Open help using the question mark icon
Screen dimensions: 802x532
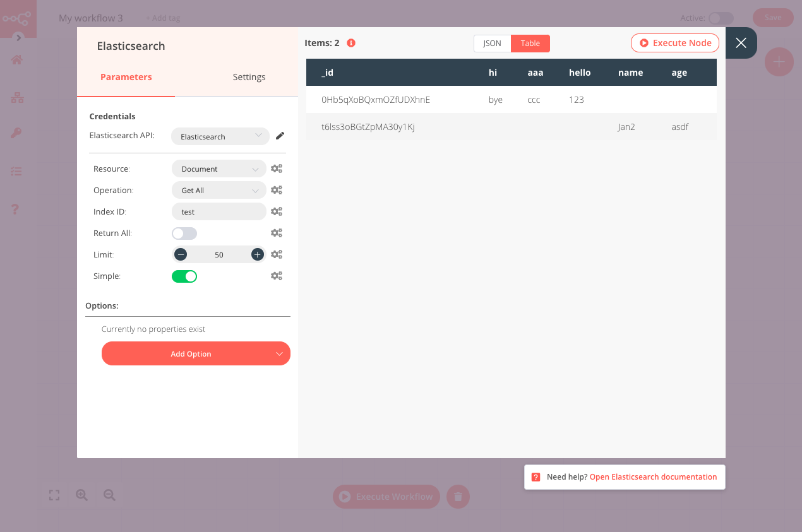pos(16,209)
